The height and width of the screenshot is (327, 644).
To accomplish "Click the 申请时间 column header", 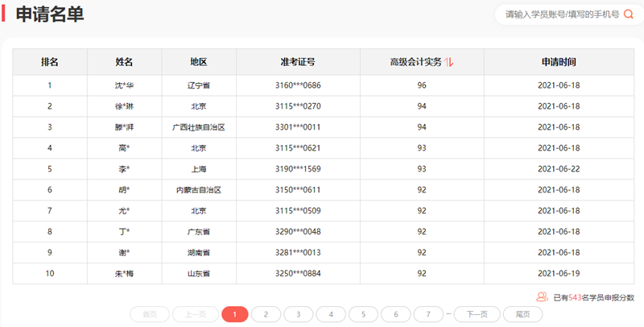I will [x=559, y=62].
